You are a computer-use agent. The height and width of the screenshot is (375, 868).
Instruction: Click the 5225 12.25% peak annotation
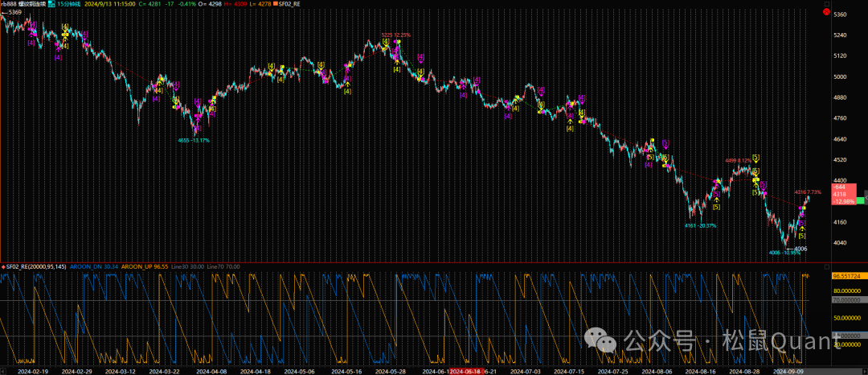[396, 35]
